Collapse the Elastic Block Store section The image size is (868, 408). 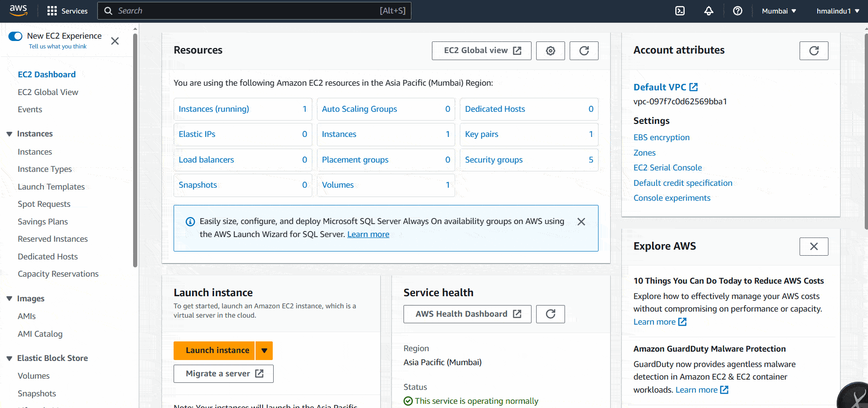click(9, 358)
